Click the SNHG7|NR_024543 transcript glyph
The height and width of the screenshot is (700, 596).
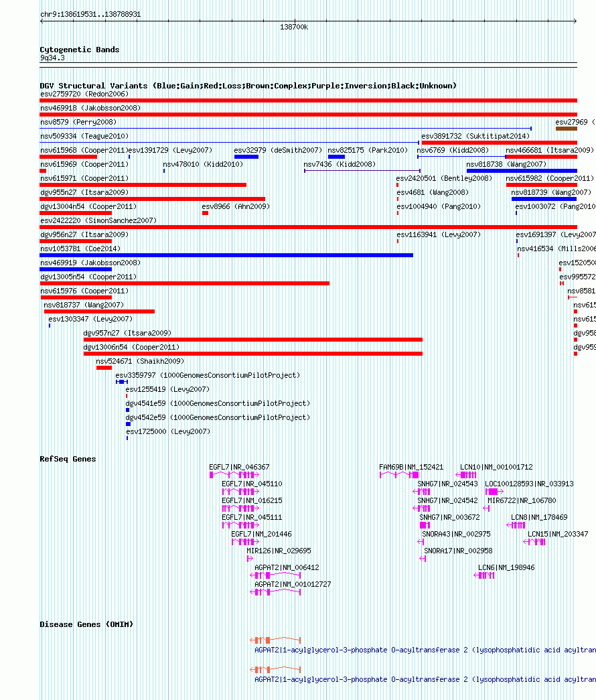[421, 492]
